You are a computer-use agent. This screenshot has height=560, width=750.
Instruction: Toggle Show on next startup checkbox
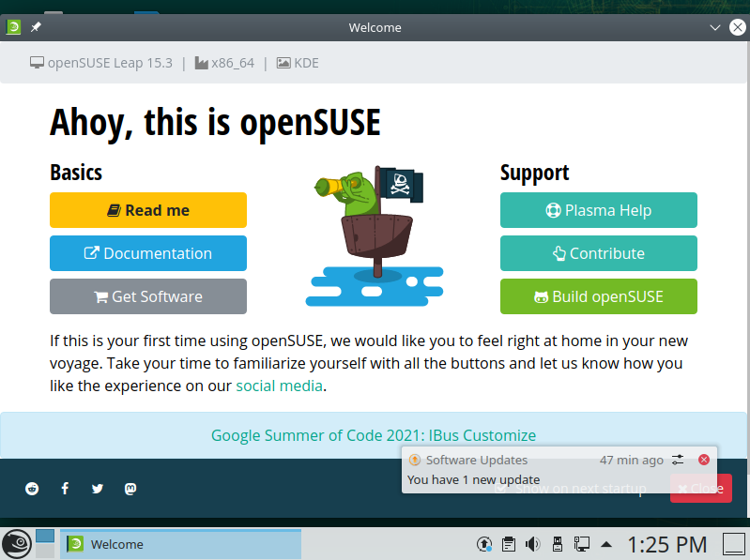click(x=500, y=489)
